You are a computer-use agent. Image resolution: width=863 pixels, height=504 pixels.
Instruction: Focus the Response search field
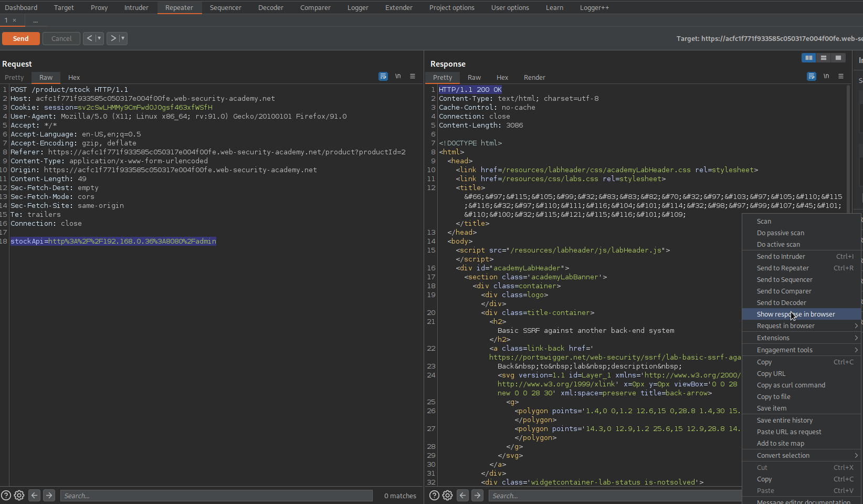(x=615, y=496)
